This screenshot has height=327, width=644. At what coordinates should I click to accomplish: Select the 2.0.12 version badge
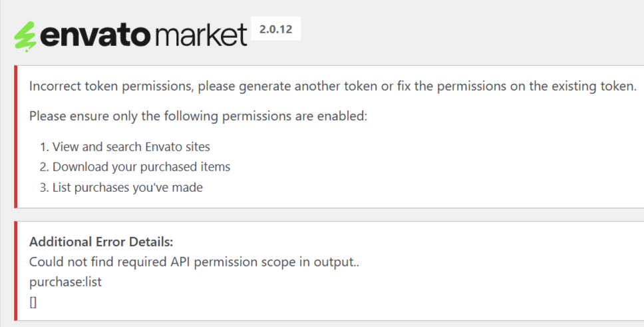click(x=275, y=29)
